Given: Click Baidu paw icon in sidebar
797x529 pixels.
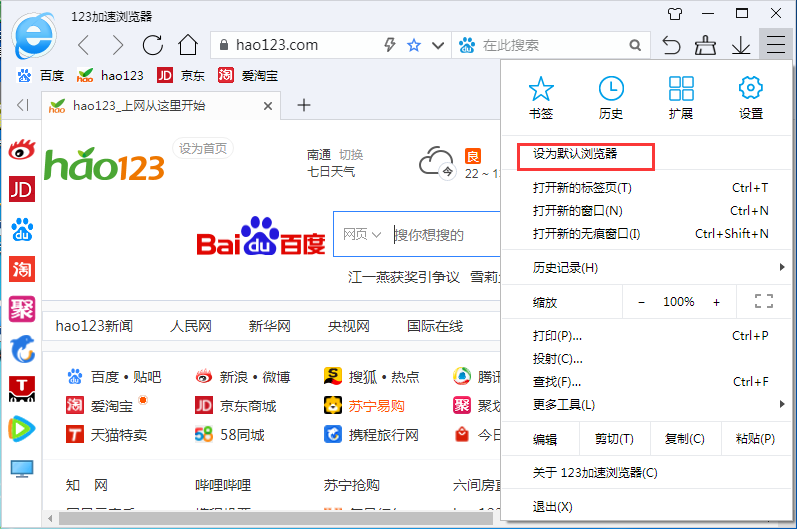Looking at the screenshot, I should [22, 229].
